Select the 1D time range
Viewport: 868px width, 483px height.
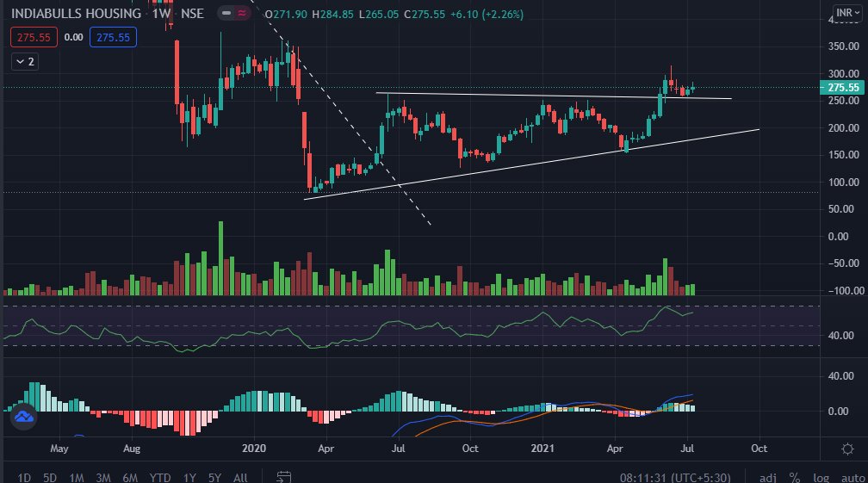pos(24,477)
